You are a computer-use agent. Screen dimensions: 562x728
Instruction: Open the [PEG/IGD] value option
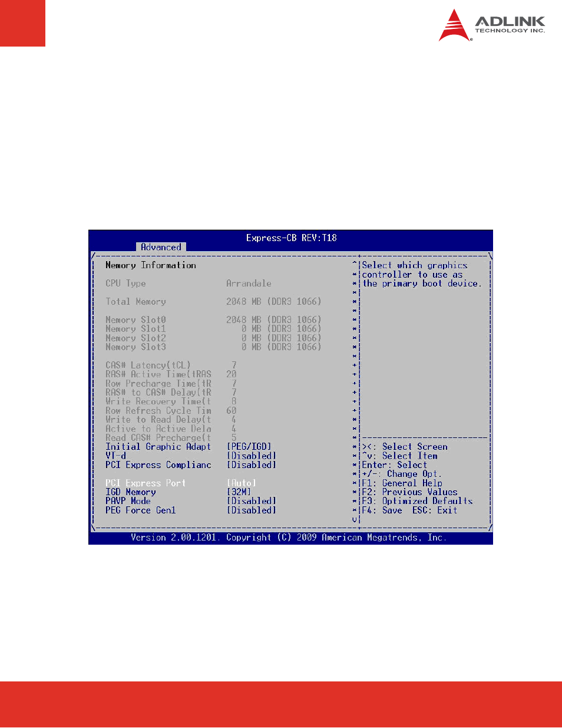tap(249, 447)
